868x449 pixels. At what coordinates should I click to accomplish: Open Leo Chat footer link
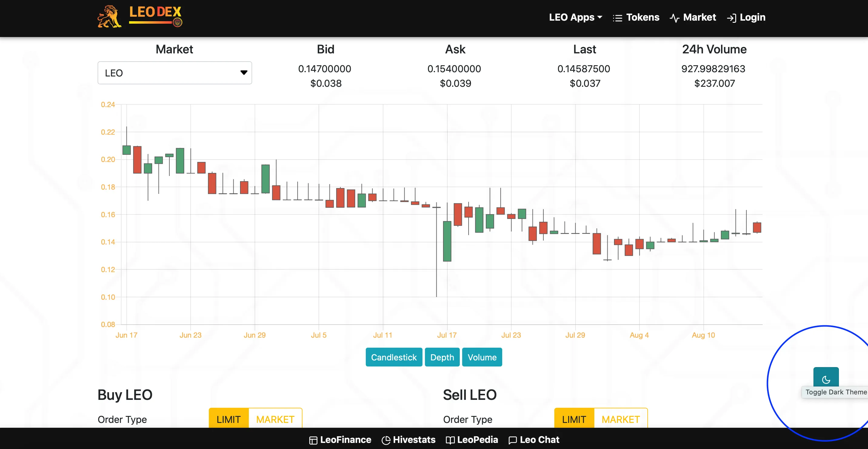534,440
